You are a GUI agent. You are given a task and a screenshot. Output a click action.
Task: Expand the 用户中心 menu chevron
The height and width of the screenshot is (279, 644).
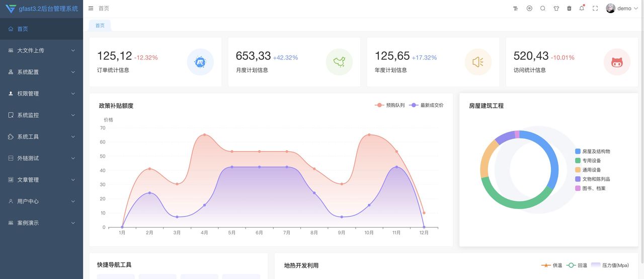[x=73, y=201]
